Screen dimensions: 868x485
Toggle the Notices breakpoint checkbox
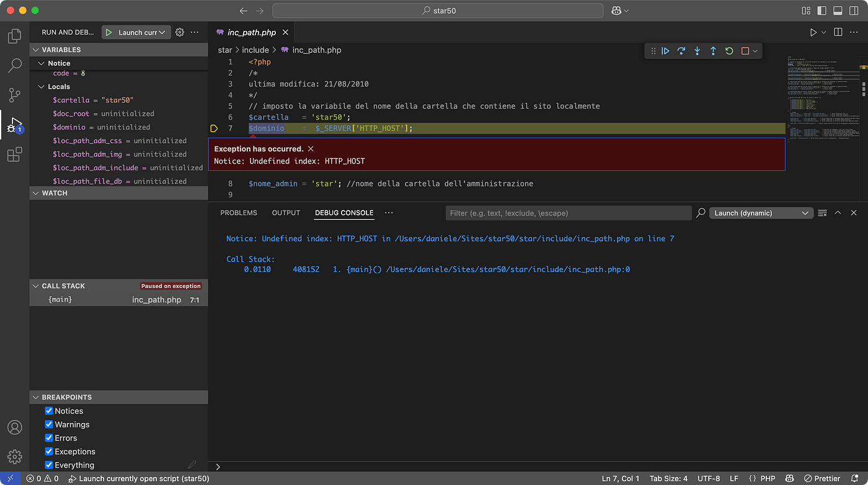pos(49,411)
